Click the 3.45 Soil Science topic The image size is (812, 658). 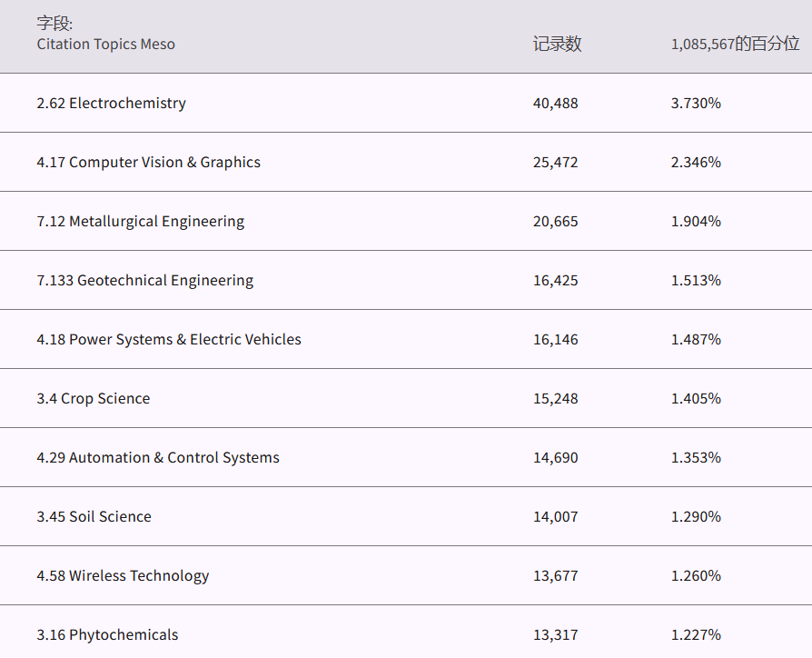pyautogui.click(x=94, y=516)
